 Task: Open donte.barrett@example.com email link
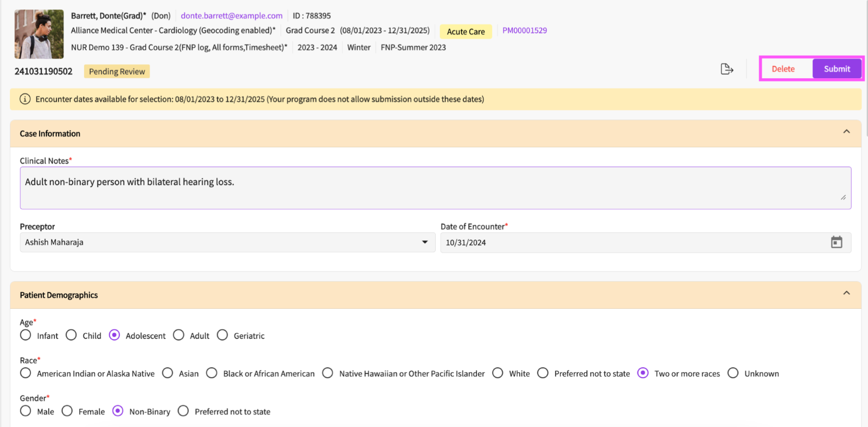coord(231,16)
